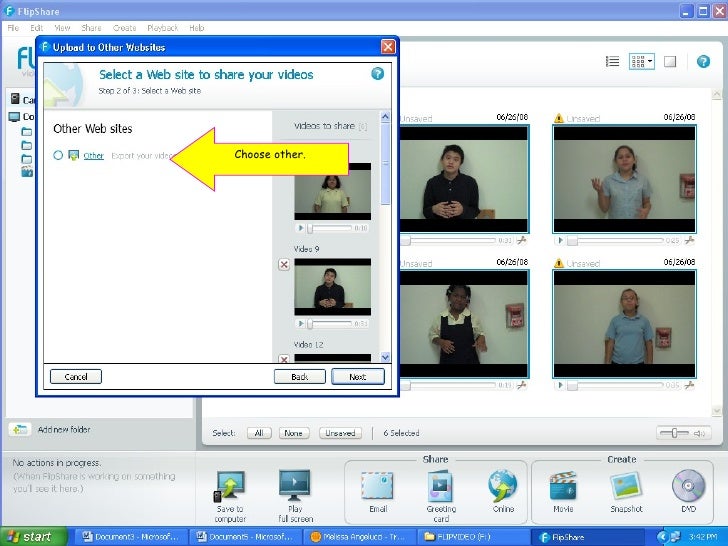Viewport: 728px width, 546px height.
Task: Switch to Document5 Microsoft Word in taskbar
Action: [x=245, y=537]
